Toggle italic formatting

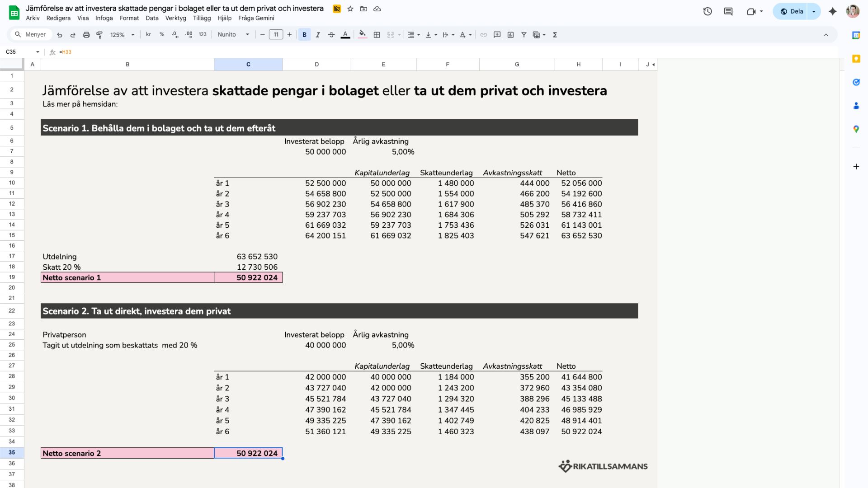318,34
